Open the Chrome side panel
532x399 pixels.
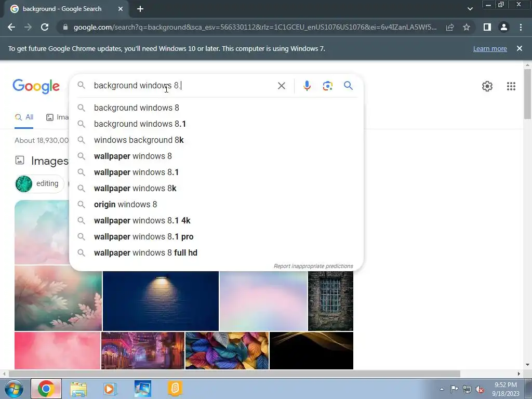487,27
